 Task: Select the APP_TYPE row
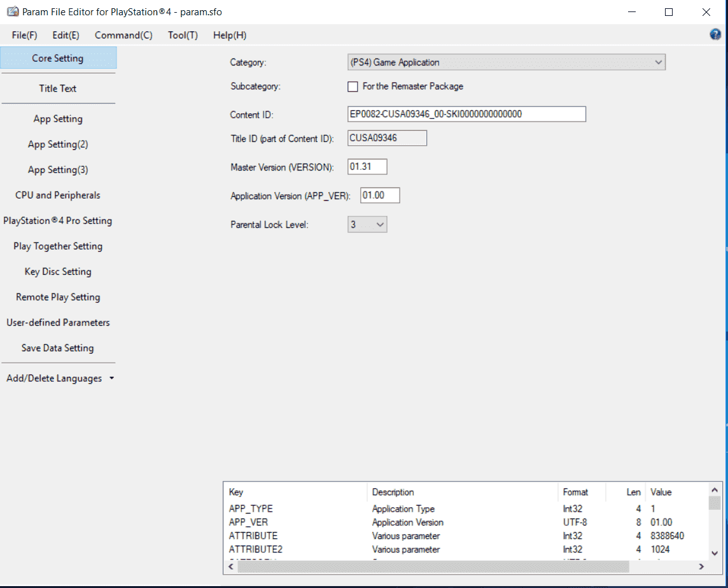pyautogui.click(x=466, y=509)
